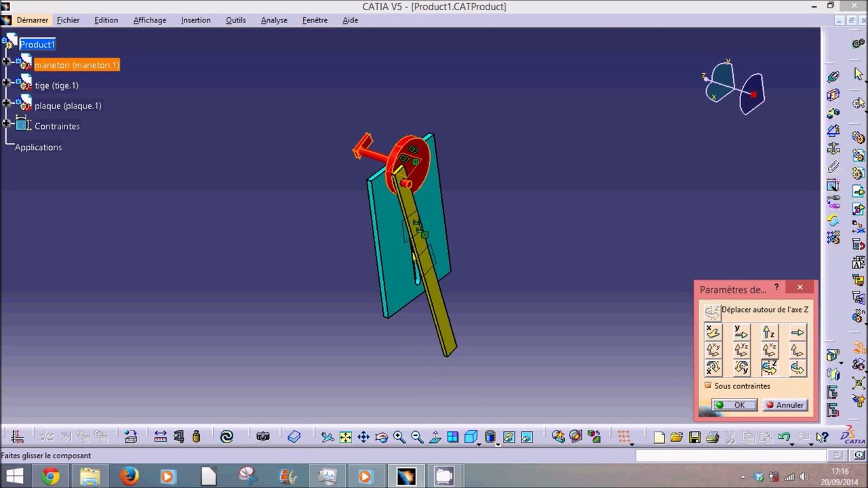Activate the Rotate view tool
This screenshot has width=868, height=488.
[x=381, y=437]
